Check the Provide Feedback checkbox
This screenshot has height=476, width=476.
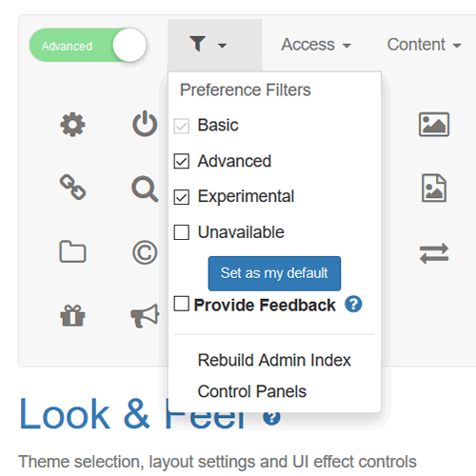pos(182,304)
